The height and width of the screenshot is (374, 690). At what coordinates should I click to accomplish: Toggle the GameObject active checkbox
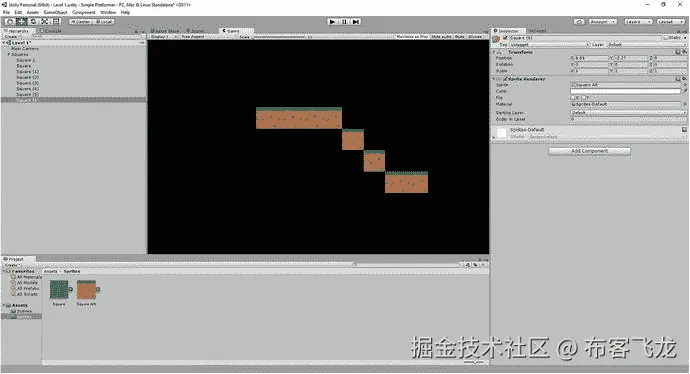coord(505,38)
